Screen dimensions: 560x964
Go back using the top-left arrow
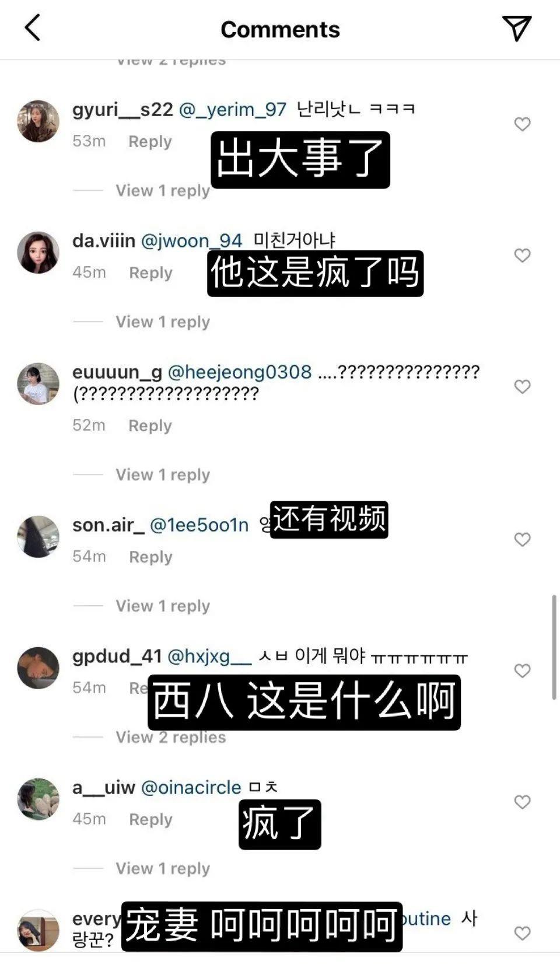(33, 29)
